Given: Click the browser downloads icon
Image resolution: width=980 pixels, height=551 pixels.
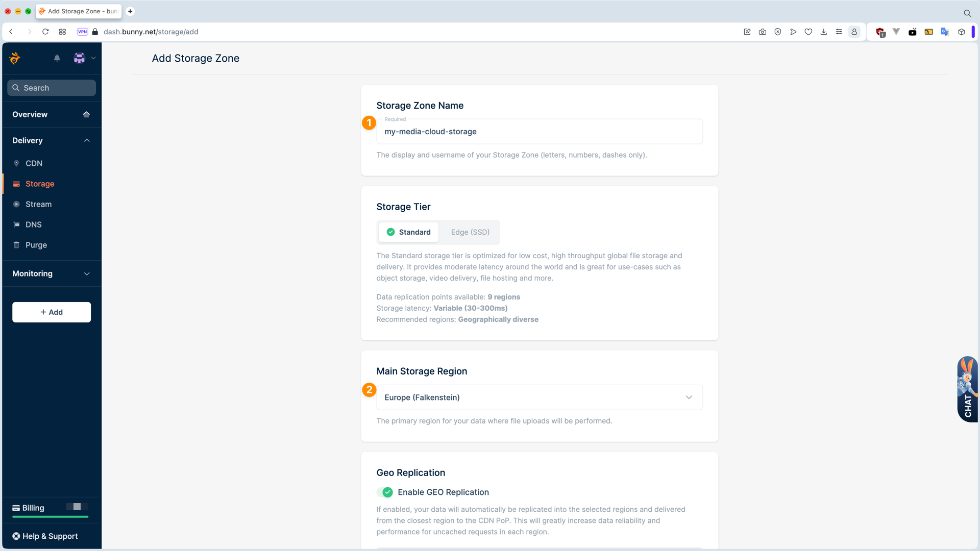Looking at the screenshot, I should [823, 32].
